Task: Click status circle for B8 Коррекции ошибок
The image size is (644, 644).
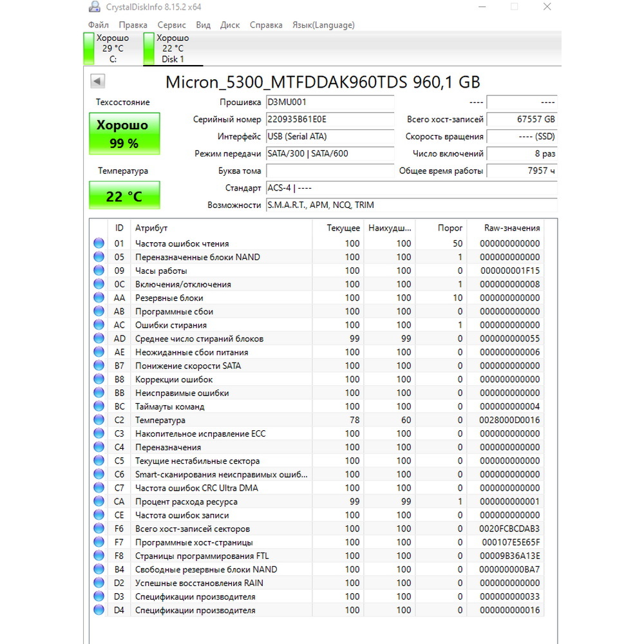Action: click(x=99, y=379)
